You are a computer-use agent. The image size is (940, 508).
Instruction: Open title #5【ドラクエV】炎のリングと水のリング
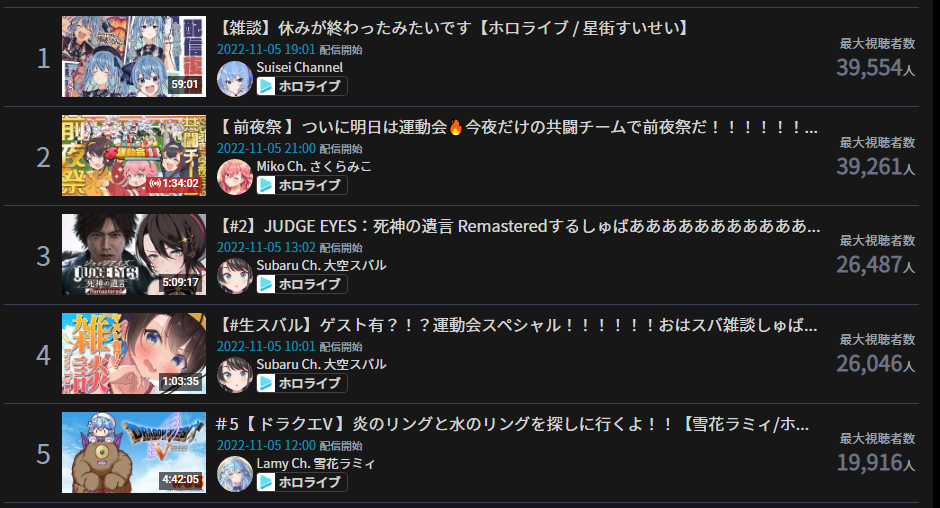(513, 423)
